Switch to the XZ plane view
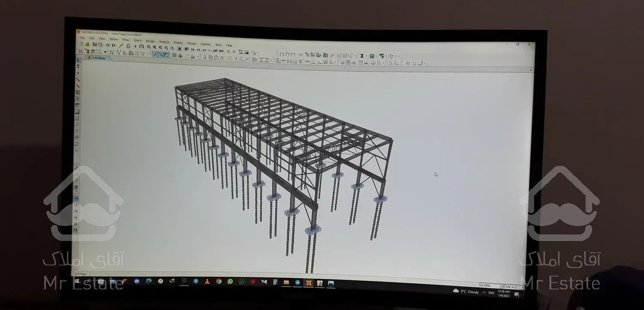 (x=198, y=50)
